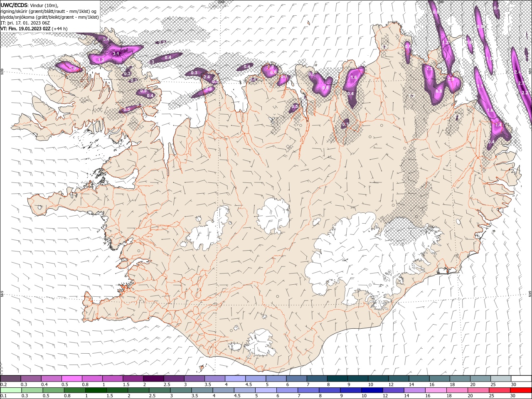Pick the light grey 25 legend swatch
This screenshot has height=399, width=532.
[x=501, y=379]
